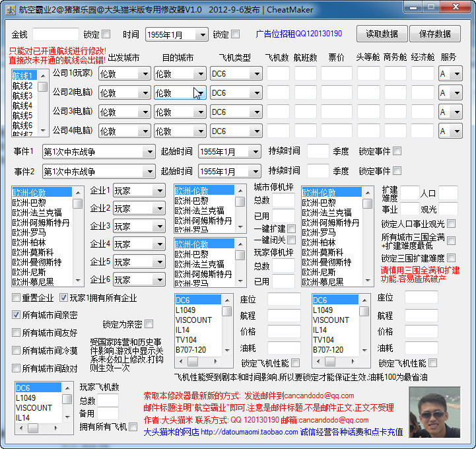Toggle the 锁定 checkbox next to 金钱
476x449 pixels.
click(x=106, y=34)
